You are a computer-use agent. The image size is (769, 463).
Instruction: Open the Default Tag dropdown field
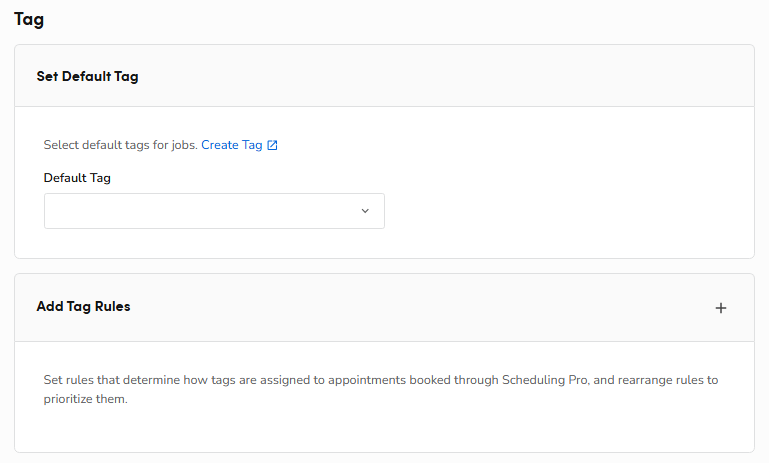click(200, 211)
